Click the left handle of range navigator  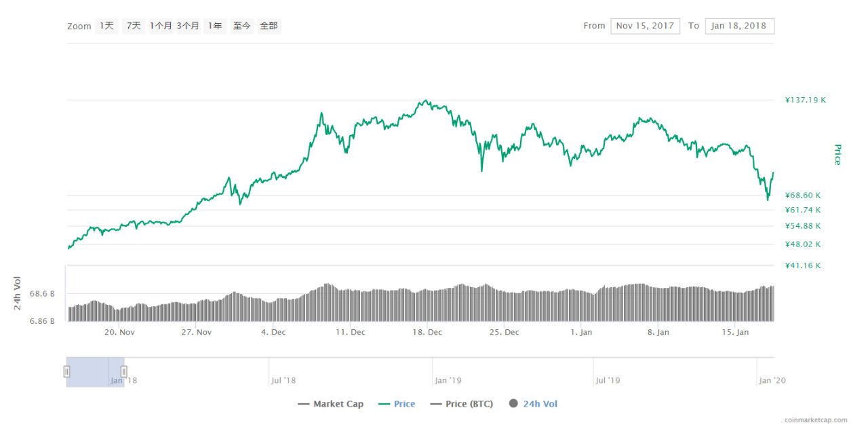[x=66, y=371]
